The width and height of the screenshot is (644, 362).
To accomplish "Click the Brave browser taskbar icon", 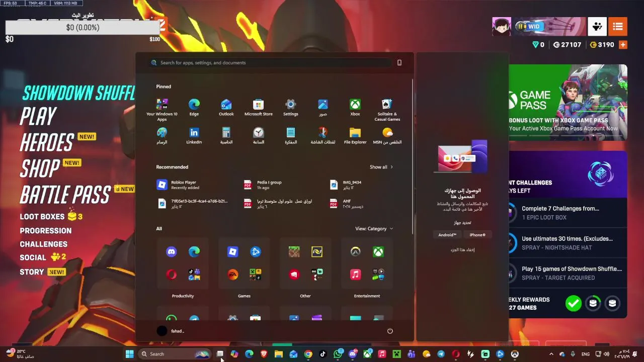I will [264, 354].
